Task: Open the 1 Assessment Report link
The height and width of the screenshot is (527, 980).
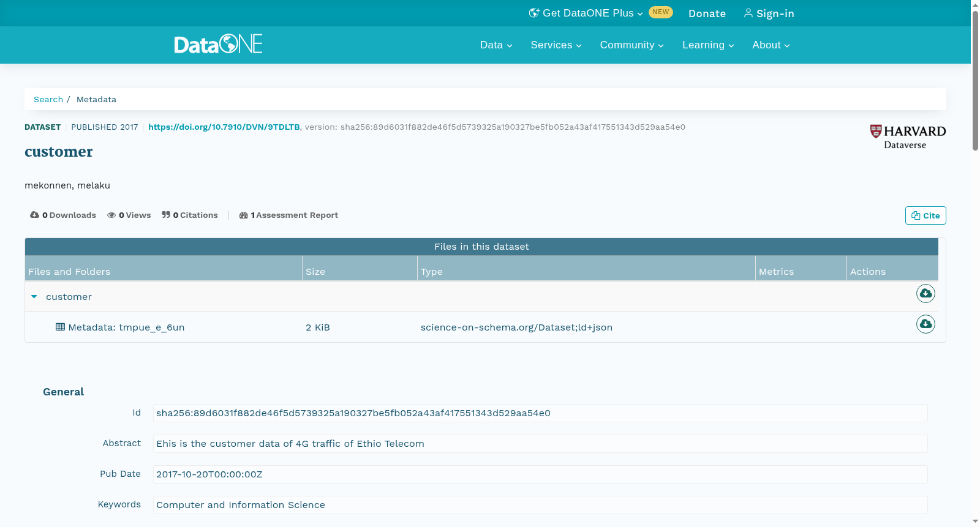Action: pyautogui.click(x=288, y=215)
